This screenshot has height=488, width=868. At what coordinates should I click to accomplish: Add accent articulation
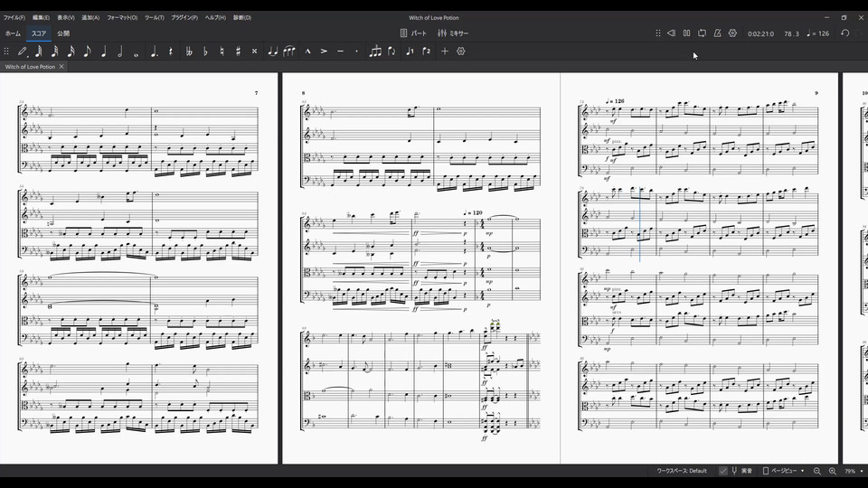[x=324, y=52]
